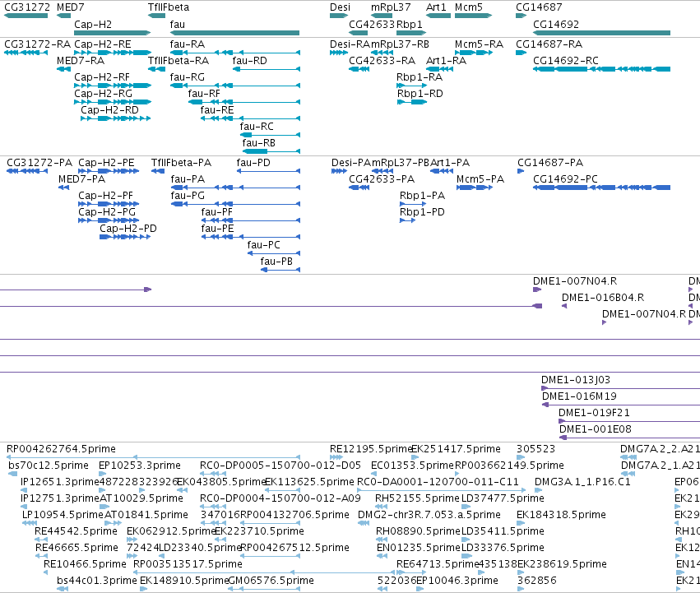Screen dimensions: 700x593
Task: Select protein fau-PB
Action: (x=276, y=262)
